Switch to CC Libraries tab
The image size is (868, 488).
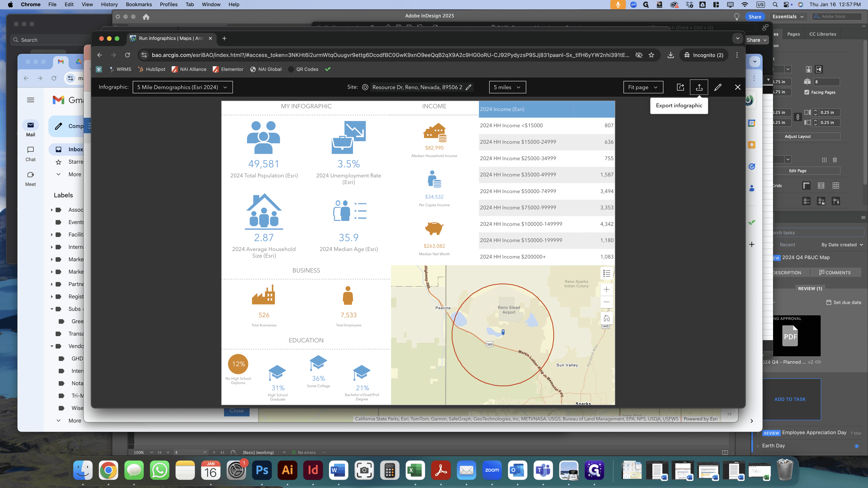click(823, 34)
